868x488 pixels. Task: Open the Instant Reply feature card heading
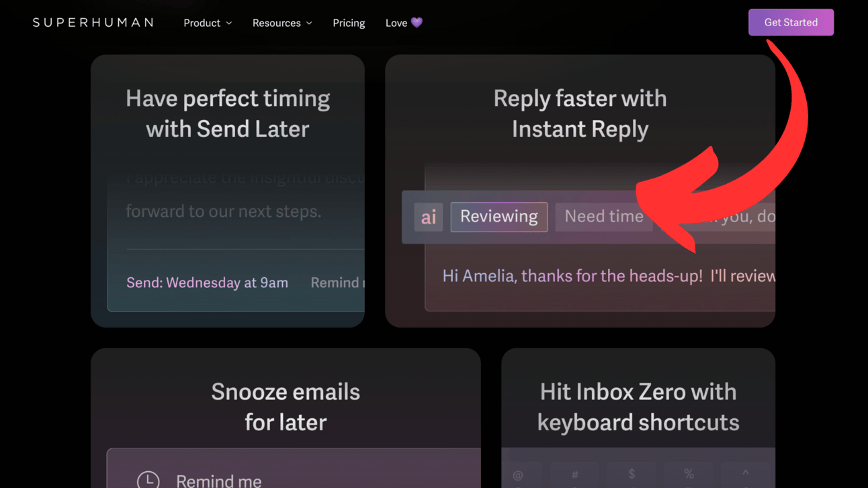tap(580, 113)
